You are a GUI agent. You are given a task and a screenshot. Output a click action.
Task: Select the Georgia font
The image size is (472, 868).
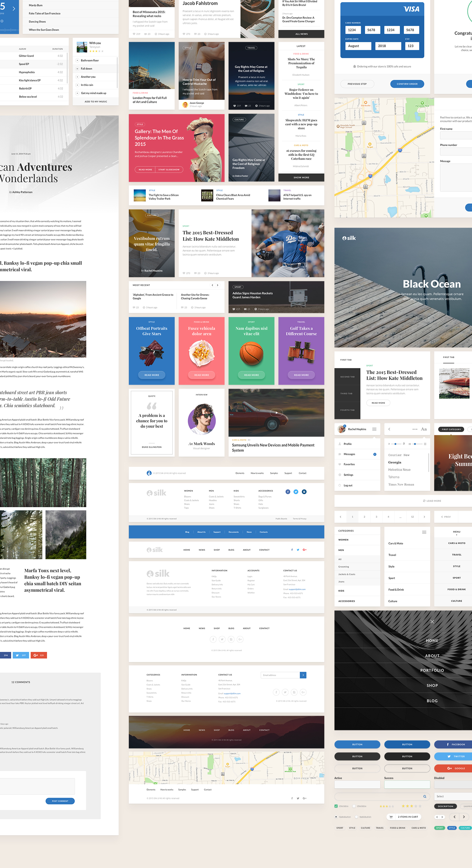pyautogui.click(x=394, y=462)
